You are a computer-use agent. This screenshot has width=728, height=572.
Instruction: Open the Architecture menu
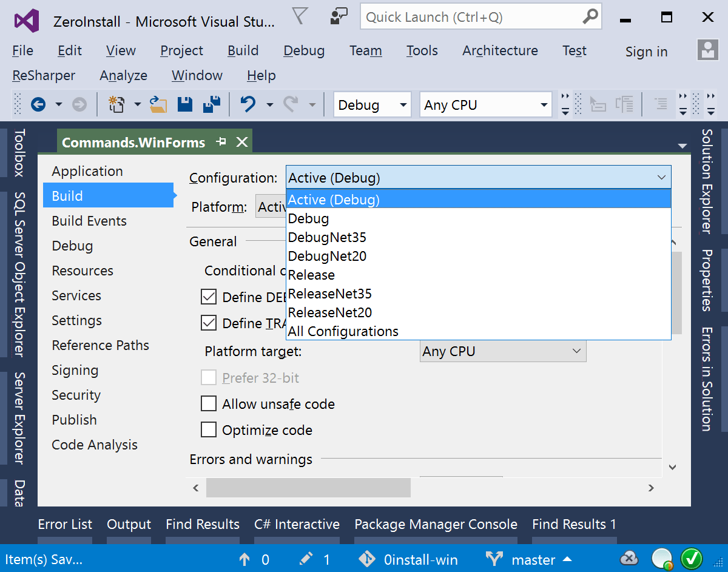pos(500,51)
